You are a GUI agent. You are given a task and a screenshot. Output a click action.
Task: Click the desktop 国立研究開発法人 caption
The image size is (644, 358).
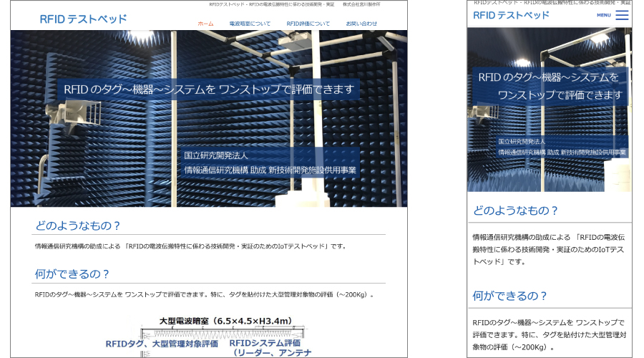[x=216, y=155]
